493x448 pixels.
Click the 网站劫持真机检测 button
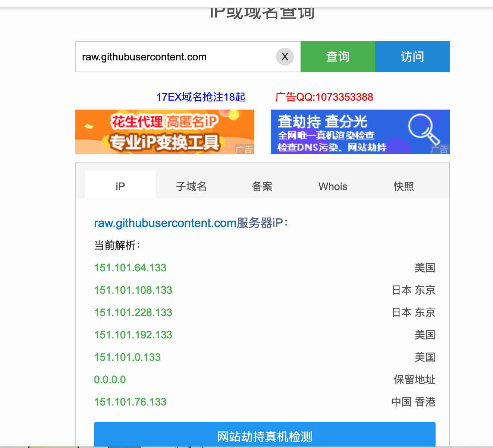tap(265, 435)
